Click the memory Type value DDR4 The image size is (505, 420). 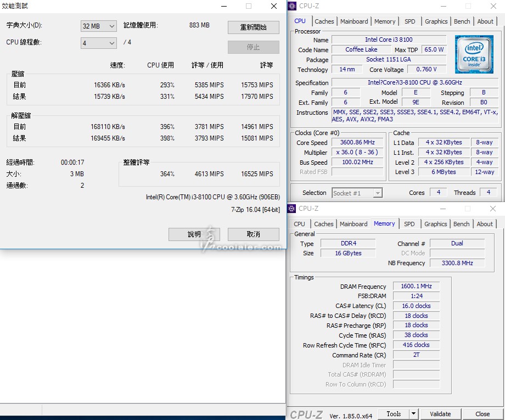click(348, 243)
